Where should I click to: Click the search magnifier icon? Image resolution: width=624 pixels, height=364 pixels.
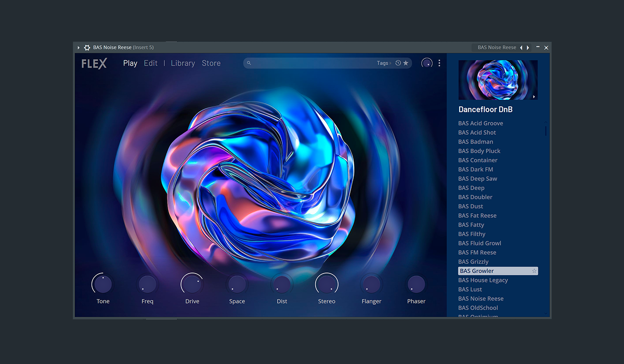[x=249, y=63]
